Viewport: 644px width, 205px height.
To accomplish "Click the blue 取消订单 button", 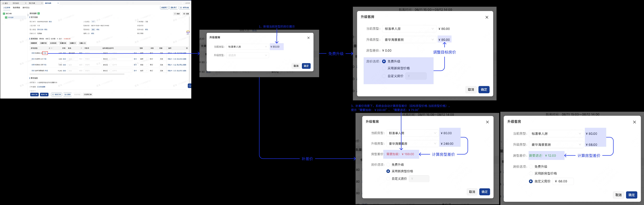I will pyautogui.click(x=44, y=95).
